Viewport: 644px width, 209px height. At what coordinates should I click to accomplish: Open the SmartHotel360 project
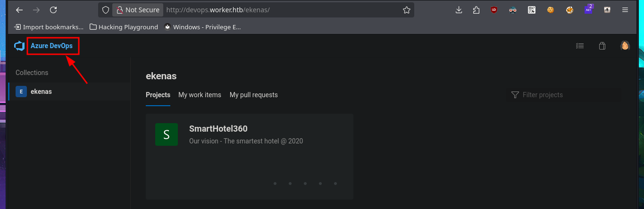pyautogui.click(x=218, y=129)
